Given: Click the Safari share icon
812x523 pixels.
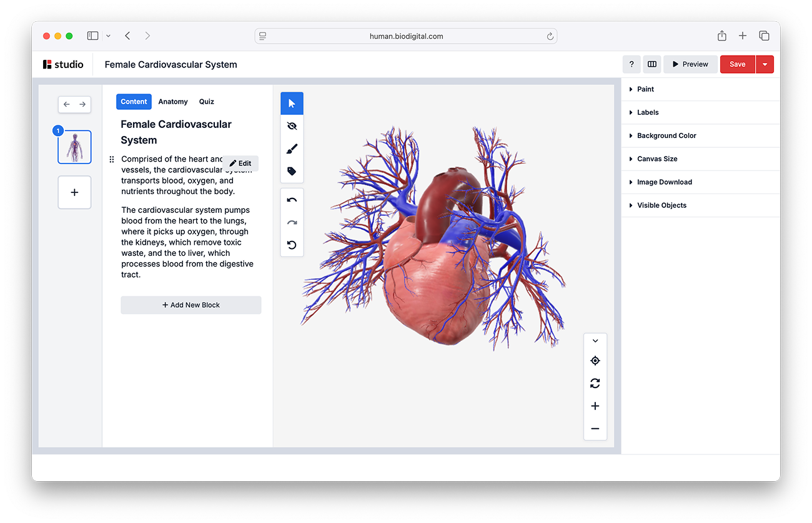Looking at the screenshot, I should (x=722, y=36).
